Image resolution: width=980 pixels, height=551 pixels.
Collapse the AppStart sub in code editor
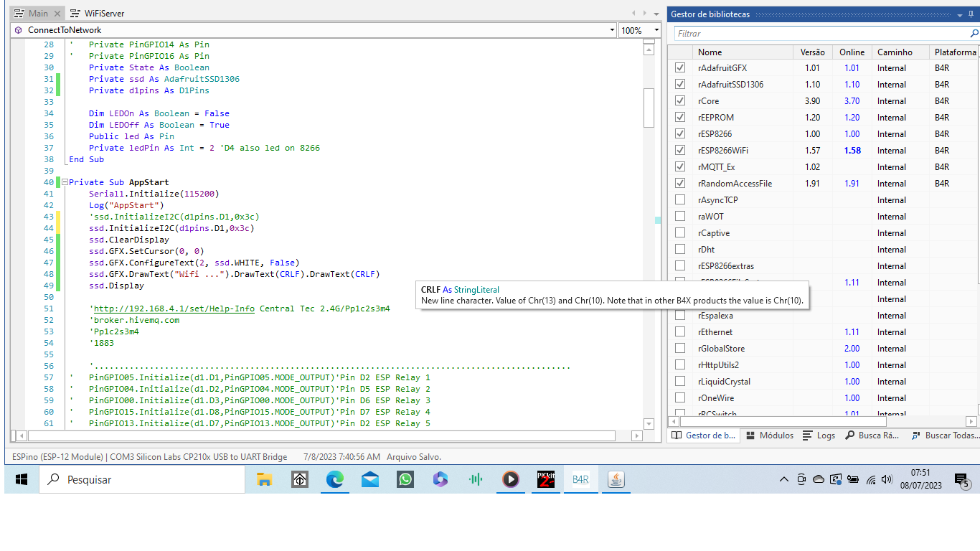pyautogui.click(x=65, y=182)
